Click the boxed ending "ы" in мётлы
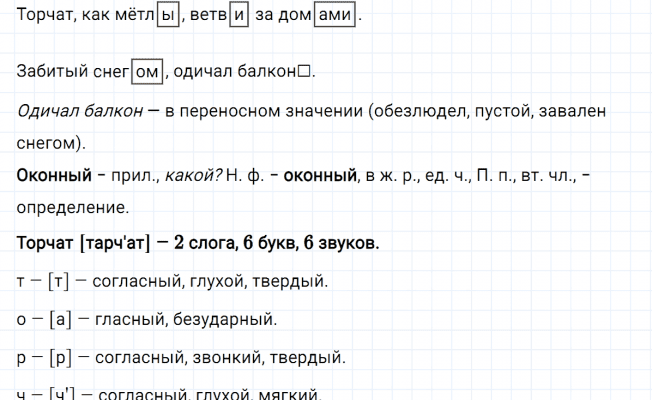The image size is (652, 400). pos(167,18)
